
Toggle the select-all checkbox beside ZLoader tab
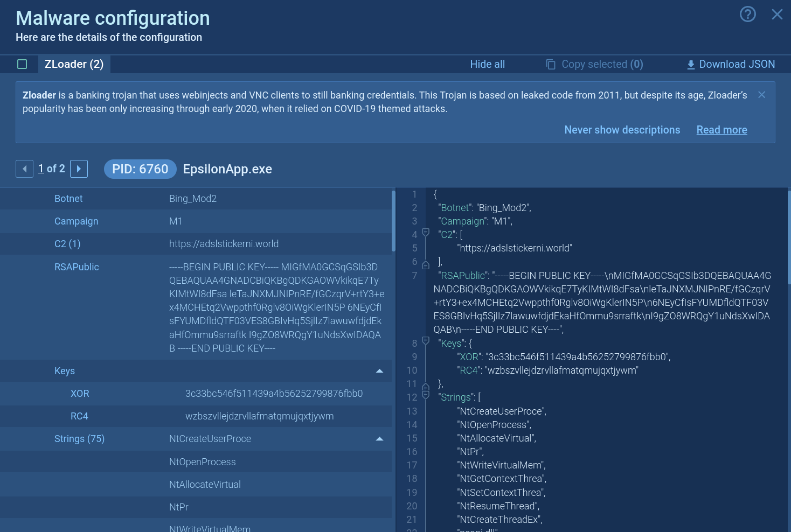pyautogui.click(x=22, y=64)
